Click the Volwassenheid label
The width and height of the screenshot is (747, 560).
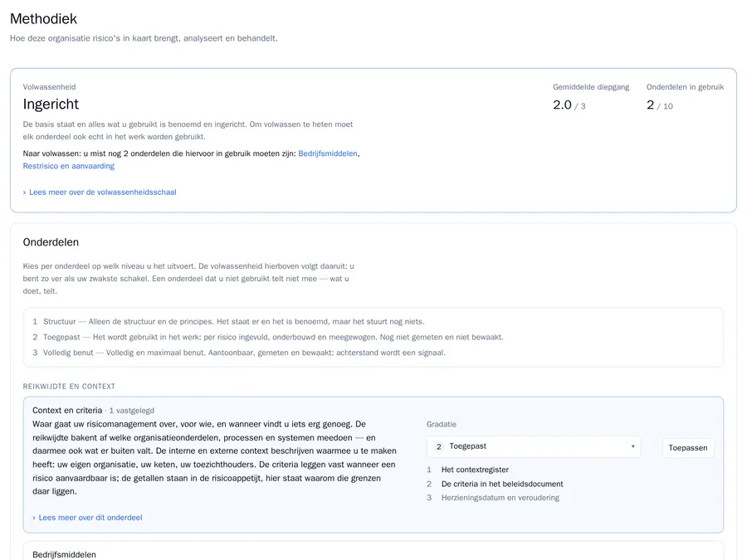(49, 86)
